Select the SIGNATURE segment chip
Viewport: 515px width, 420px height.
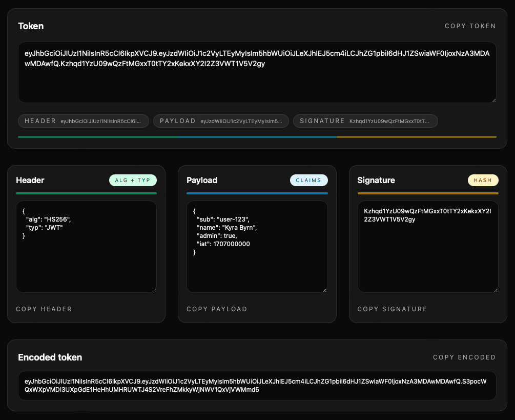point(365,121)
